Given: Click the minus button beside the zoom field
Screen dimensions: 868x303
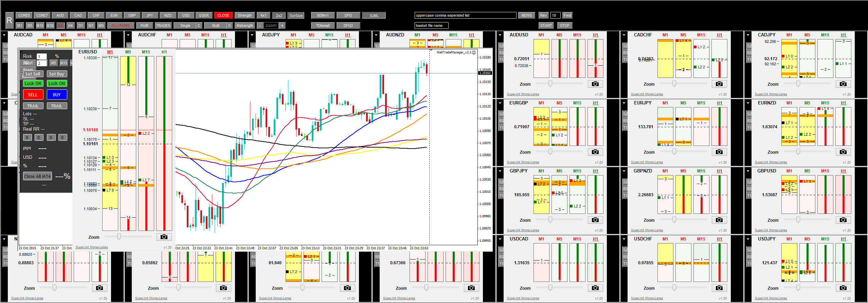Looking at the screenshot, I should click(260, 26).
